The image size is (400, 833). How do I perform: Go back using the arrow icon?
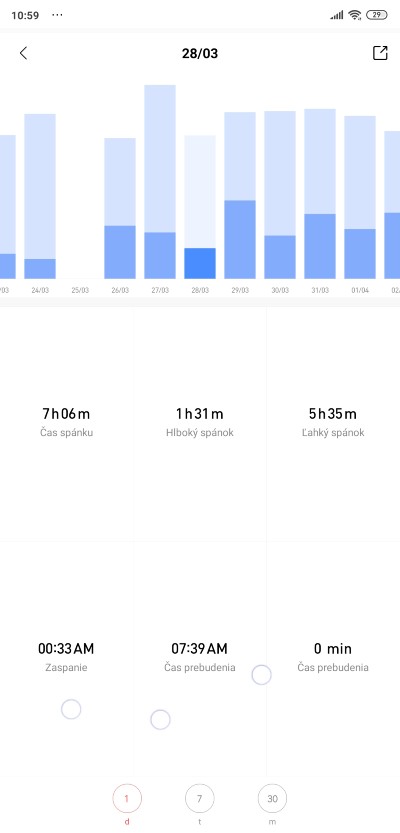[23, 53]
